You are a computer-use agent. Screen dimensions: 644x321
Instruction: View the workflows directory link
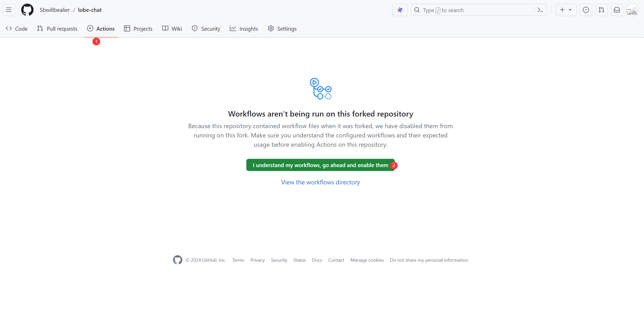[x=320, y=182]
